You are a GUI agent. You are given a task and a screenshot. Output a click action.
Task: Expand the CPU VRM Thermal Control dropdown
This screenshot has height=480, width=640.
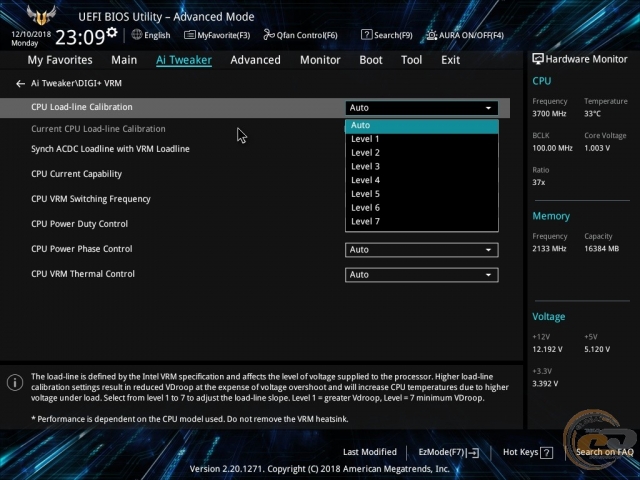click(422, 275)
